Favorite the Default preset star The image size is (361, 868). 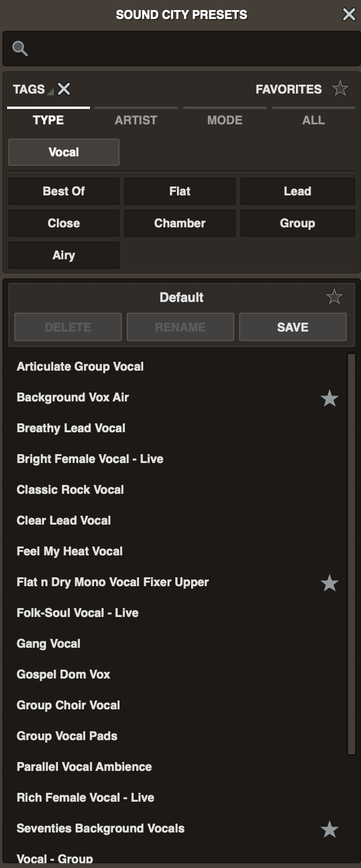pyautogui.click(x=334, y=297)
